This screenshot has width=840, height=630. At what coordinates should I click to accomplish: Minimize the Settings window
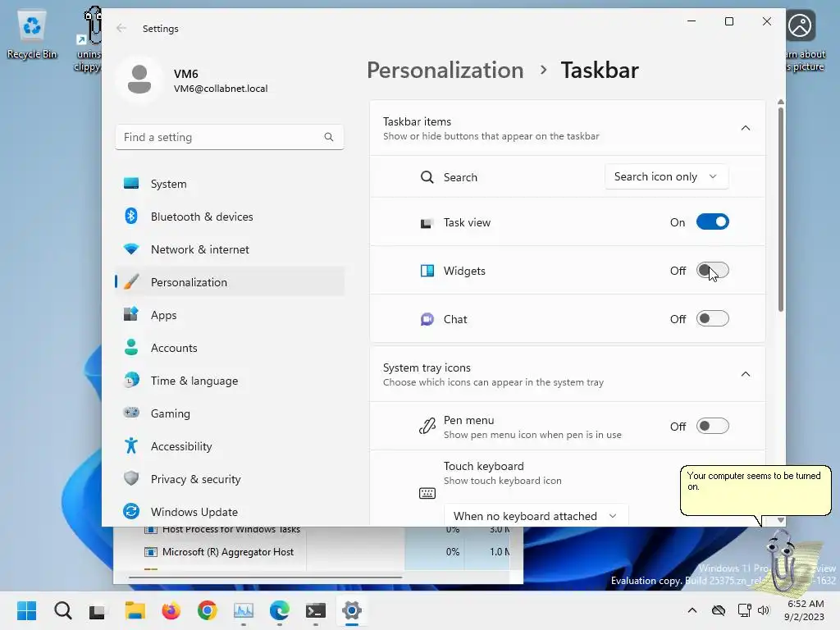(692, 21)
